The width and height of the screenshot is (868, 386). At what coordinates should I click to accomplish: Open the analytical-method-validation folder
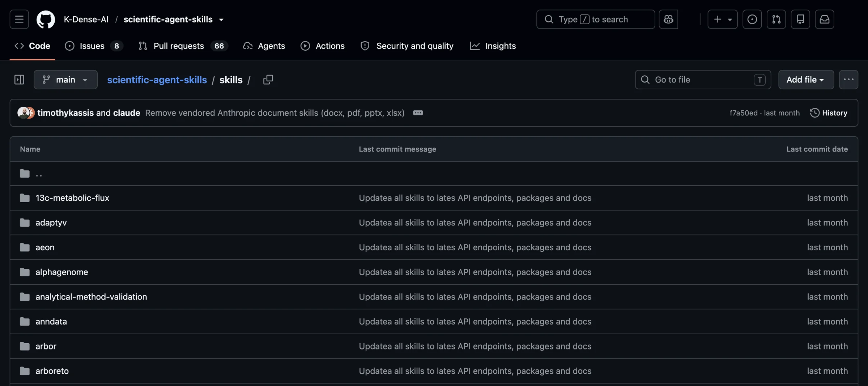pyautogui.click(x=91, y=297)
